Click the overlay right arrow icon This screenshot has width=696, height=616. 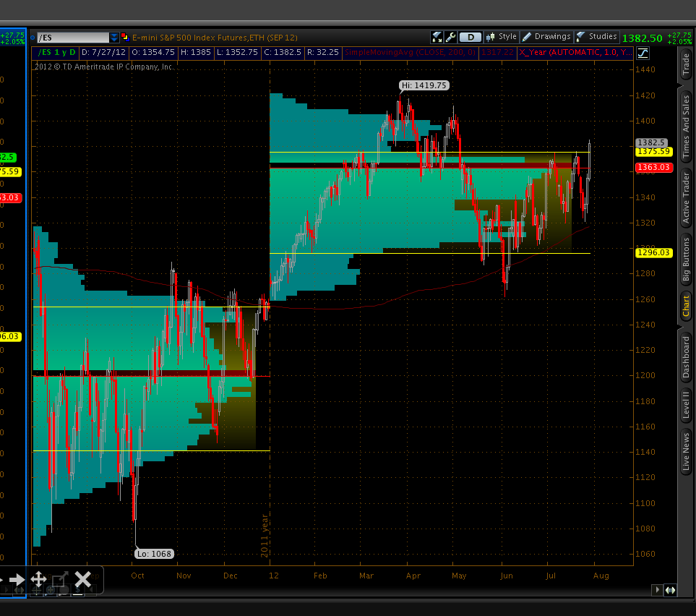pyautogui.click(x=17, y=580)
